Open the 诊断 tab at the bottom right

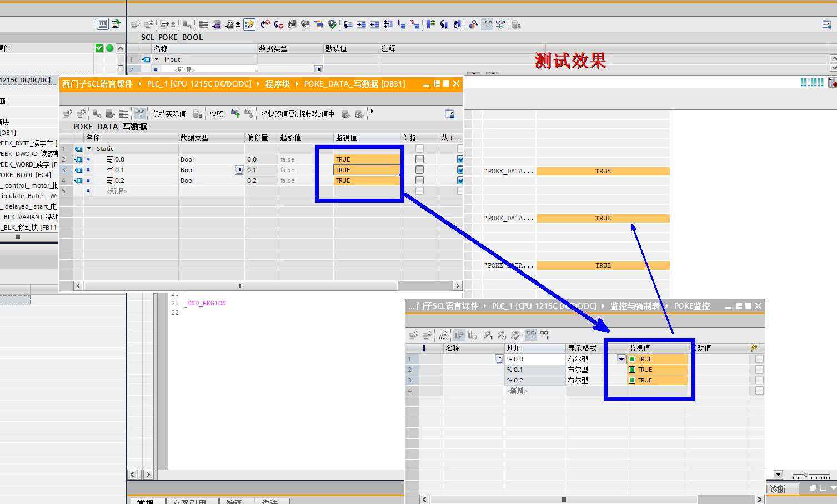pos(778,489)
